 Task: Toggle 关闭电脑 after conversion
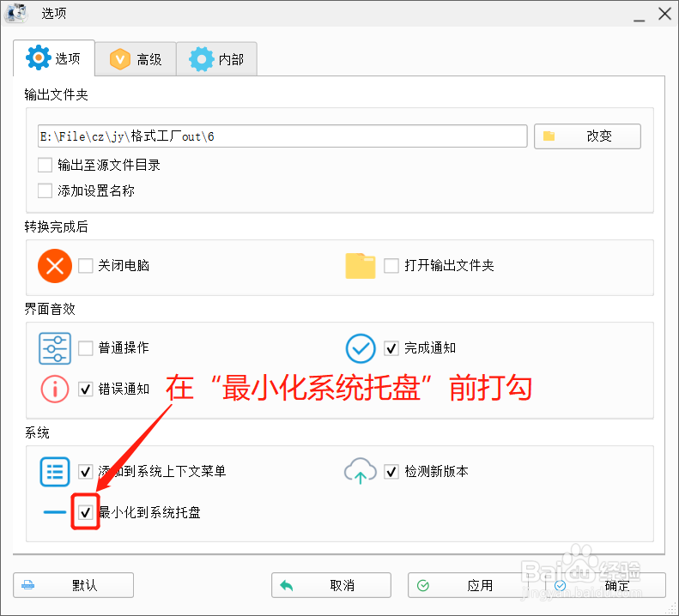click(x=85, y=266)
